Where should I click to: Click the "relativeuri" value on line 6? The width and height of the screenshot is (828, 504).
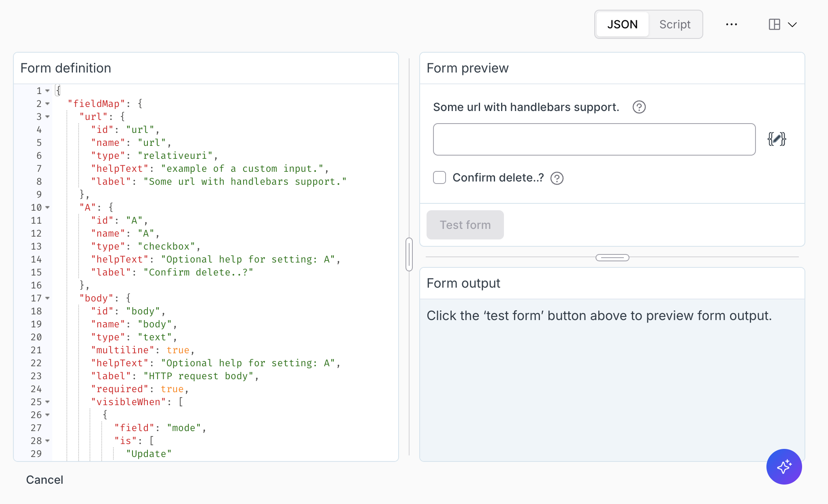[x=175, y=156]
